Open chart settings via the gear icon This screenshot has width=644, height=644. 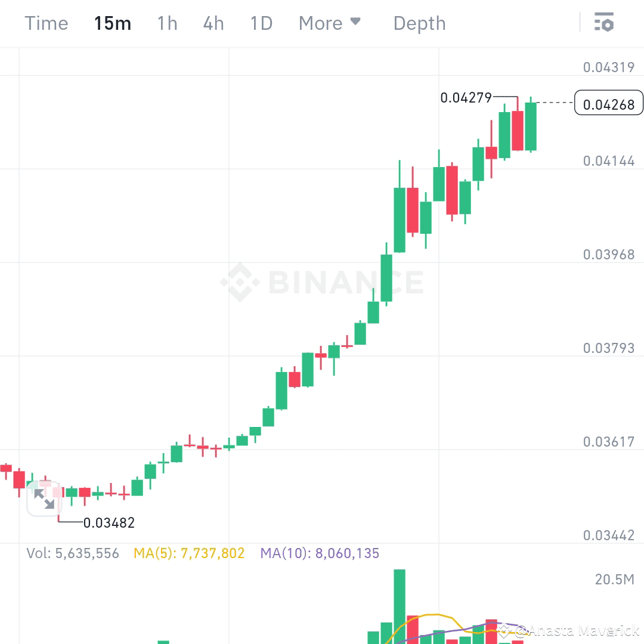tap(604, 23)
